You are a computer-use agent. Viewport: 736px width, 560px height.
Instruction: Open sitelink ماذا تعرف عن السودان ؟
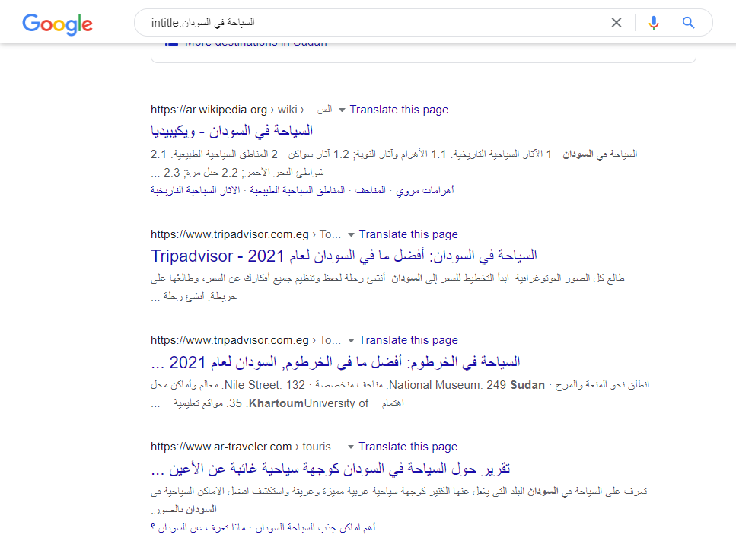[198, 527]
